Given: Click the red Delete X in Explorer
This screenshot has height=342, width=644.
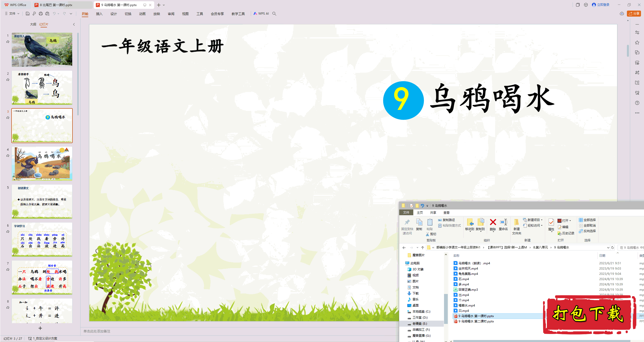Looking at the screenshot, I should coord(493,222).
